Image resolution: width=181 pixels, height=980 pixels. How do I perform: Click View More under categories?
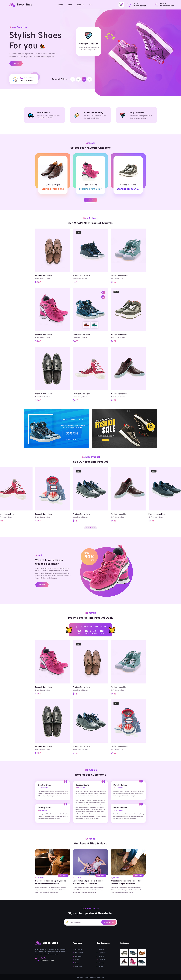[90, 200]
